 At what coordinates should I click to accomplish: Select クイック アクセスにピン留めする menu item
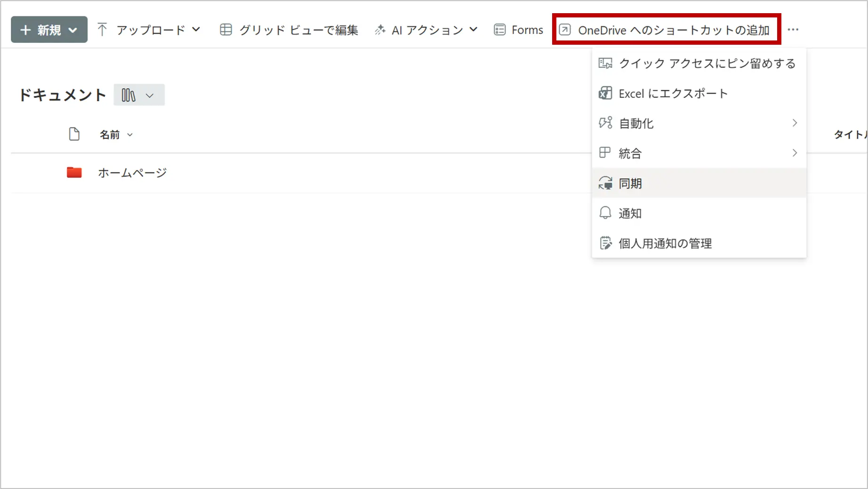[x=706, y=64]
